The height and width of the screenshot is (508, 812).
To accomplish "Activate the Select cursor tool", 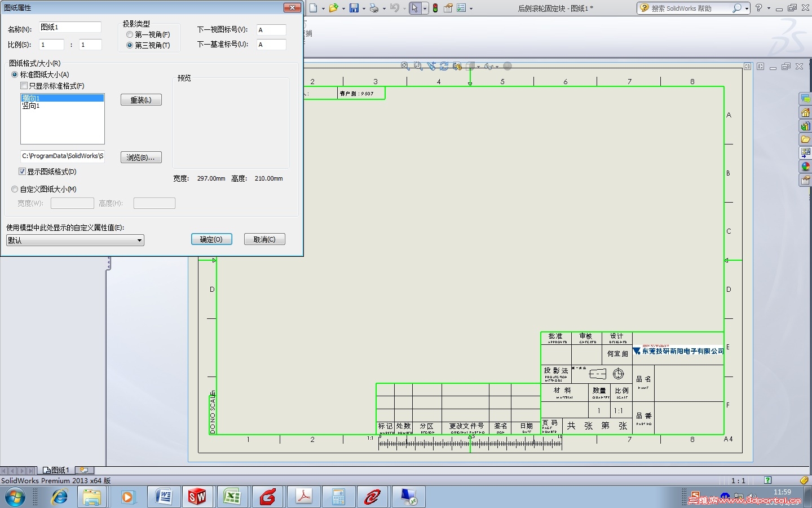I will 415,8.
